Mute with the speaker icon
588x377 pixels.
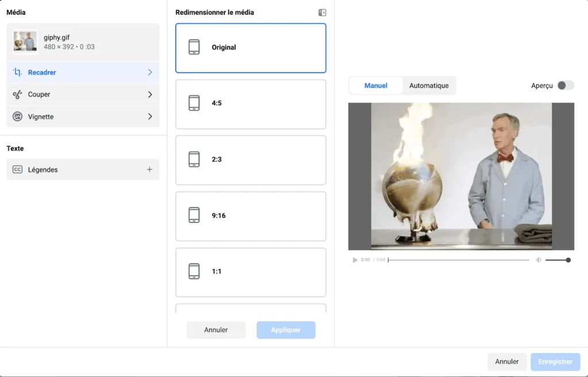(539, 260)
